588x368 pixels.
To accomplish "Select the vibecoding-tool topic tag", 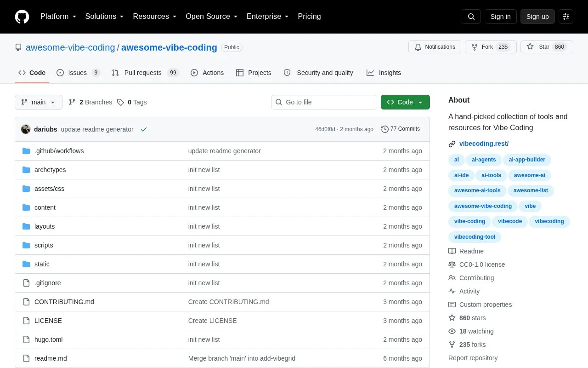I will pos(475,237).
